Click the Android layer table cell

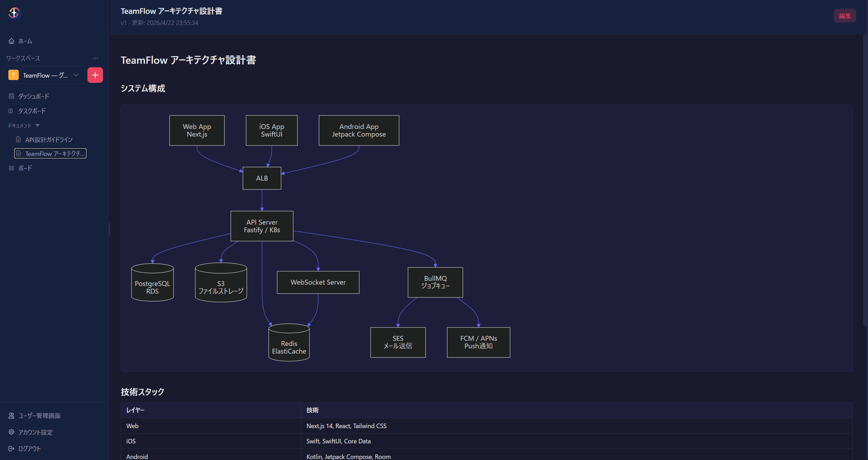[x=211, y=455]
